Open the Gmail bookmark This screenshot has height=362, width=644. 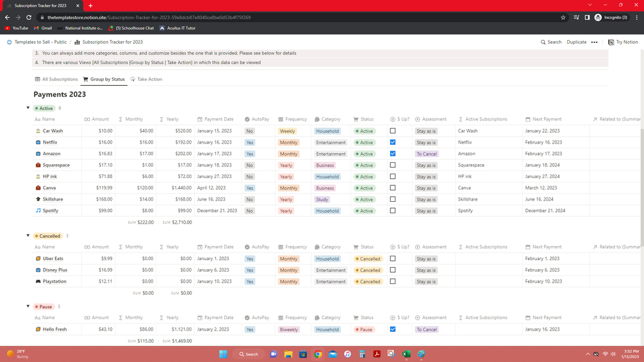pyautogui.click(x=43, y=28)
